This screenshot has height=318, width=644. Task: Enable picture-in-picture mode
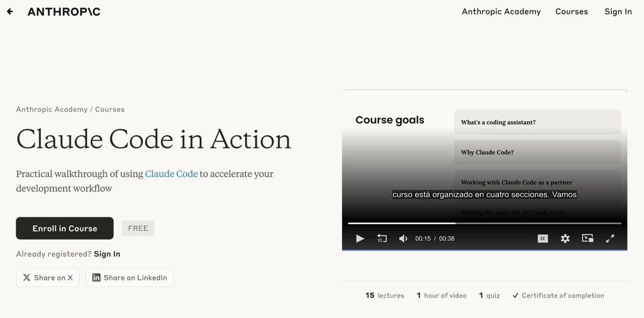coord(588,238)
